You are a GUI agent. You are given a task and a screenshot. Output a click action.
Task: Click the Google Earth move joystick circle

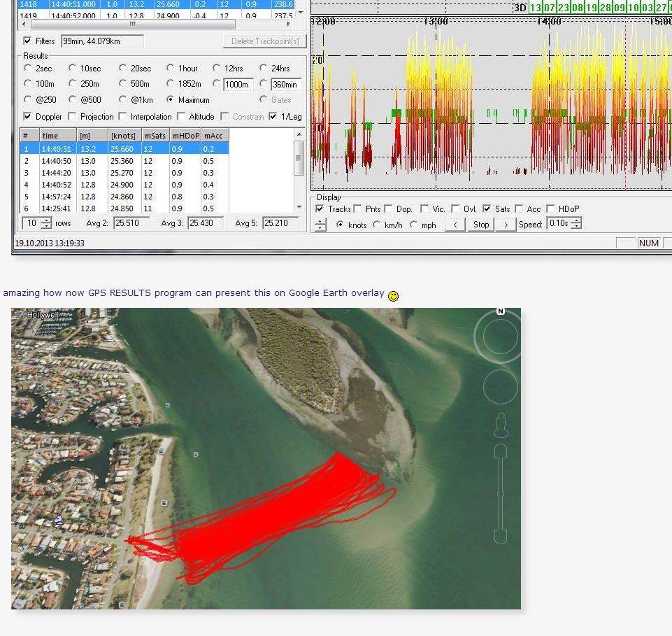click(500, 388)
